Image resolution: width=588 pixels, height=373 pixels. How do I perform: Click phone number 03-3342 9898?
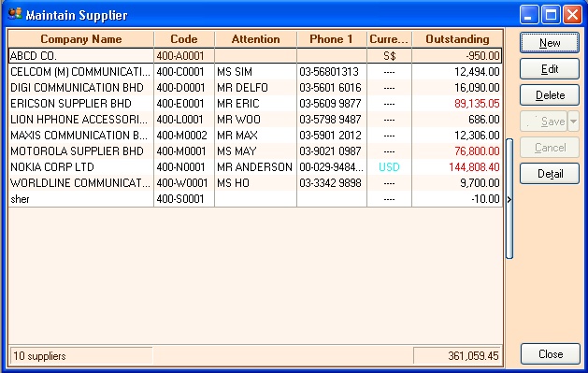[332, 183]
